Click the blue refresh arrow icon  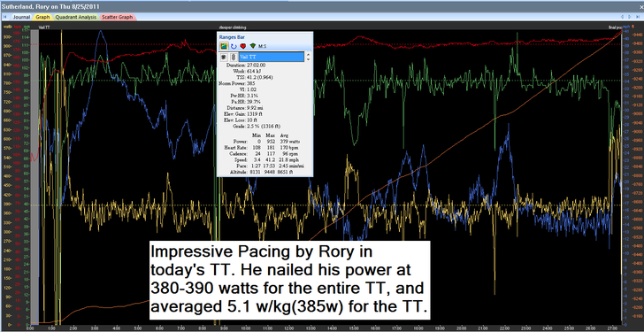pos(234,46)
